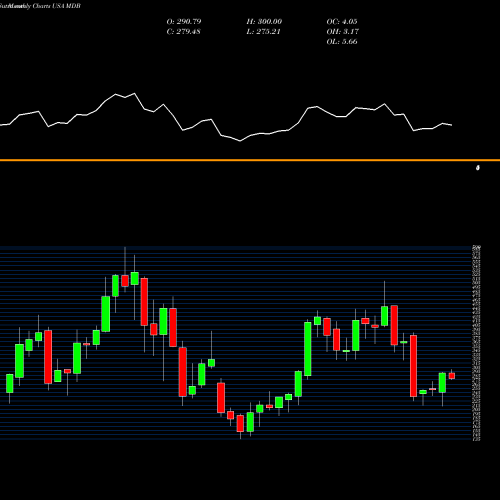Select the open value 'O: 290.79'
This screenshot has height=500, width=500.
point(184,22)
